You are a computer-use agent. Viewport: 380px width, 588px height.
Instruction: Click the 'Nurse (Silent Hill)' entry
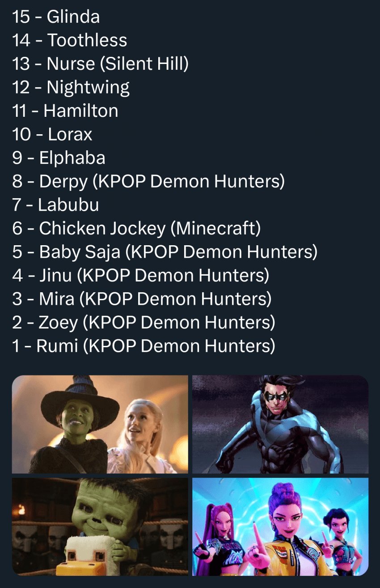pos(100,64)
